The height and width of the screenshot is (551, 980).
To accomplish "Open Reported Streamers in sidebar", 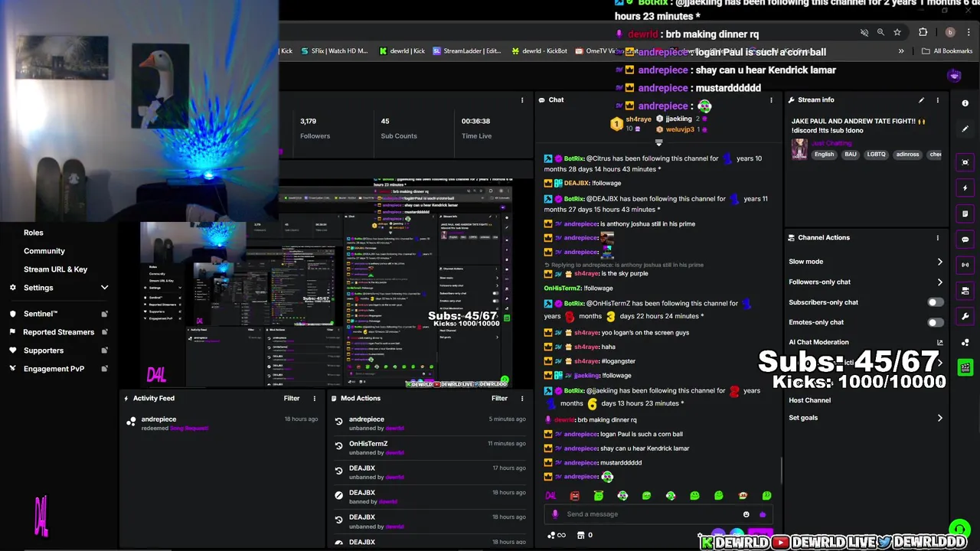I will [x=58, y=332].
